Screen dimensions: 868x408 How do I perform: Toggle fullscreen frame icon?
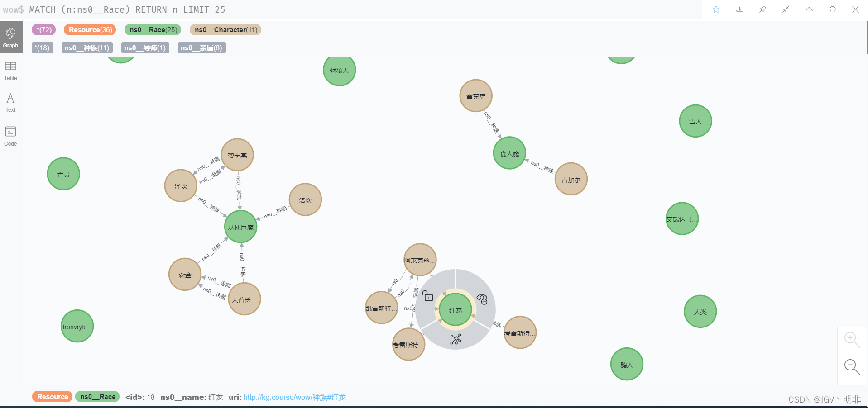click(786, 9)
